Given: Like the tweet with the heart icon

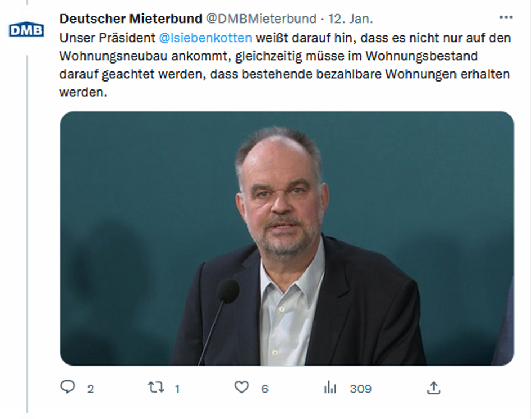Looking at the screenshot, I should pyautogui.click(x=242, y=388).
